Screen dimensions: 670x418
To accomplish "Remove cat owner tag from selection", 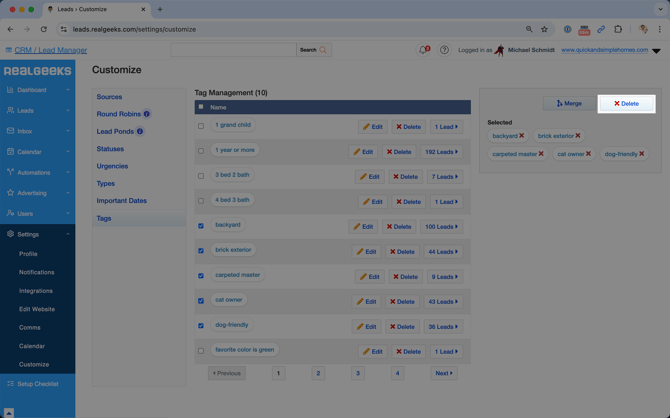I will tap(589, 154).
